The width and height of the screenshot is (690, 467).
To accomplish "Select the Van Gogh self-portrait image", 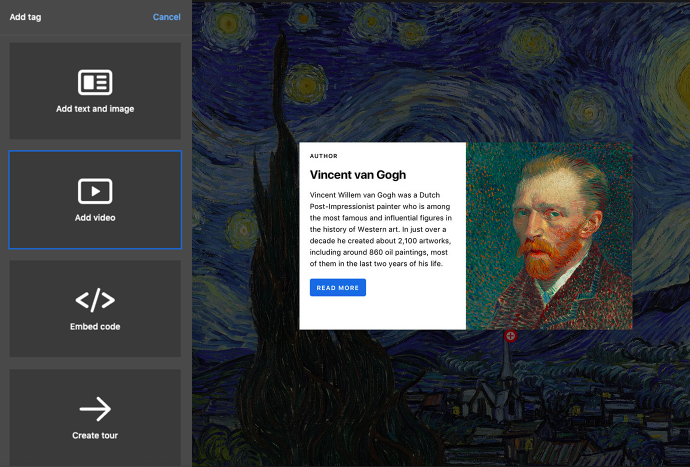I will point(549,236).
